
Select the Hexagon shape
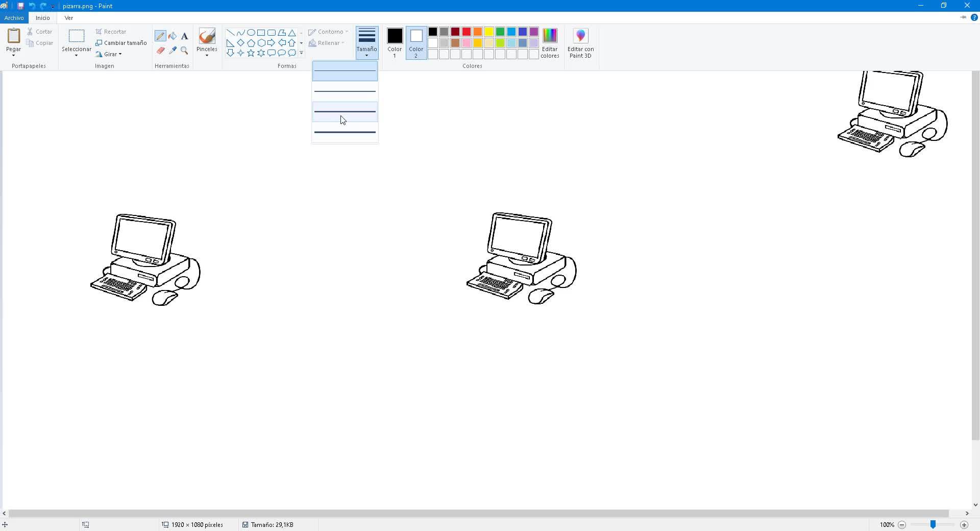point(261,43)
